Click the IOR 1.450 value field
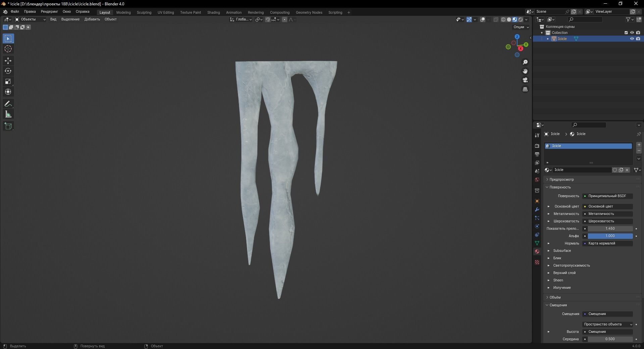Image resolution: width=644 pixels, height=349 pixels. (610, 228)
